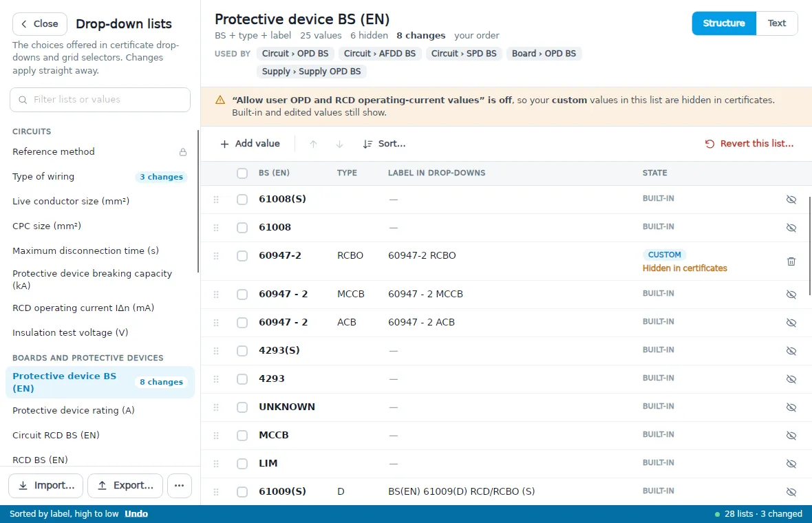
Task: Hide the 61008(S) value with eye icon
Action: pos(791,200)
